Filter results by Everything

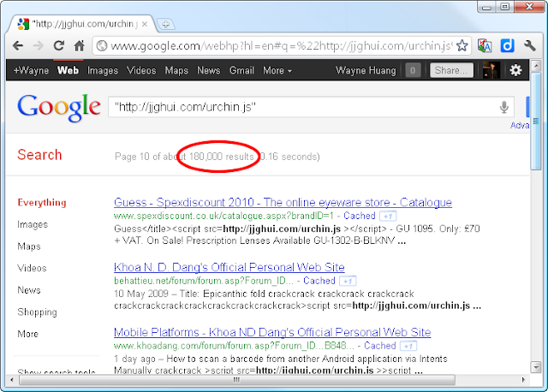[x=42, y=203]
